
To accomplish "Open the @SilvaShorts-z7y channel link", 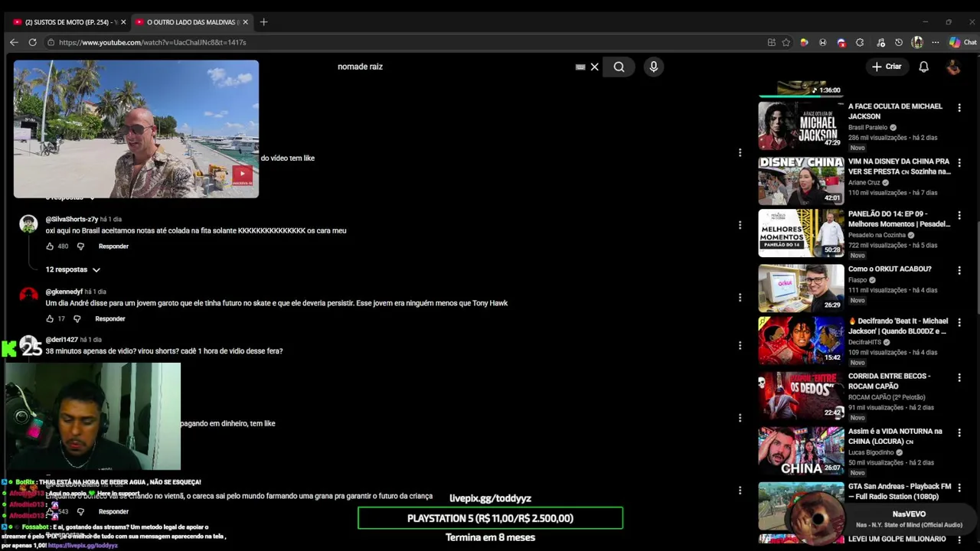I will pyautogui.click(x=71, y=219).
